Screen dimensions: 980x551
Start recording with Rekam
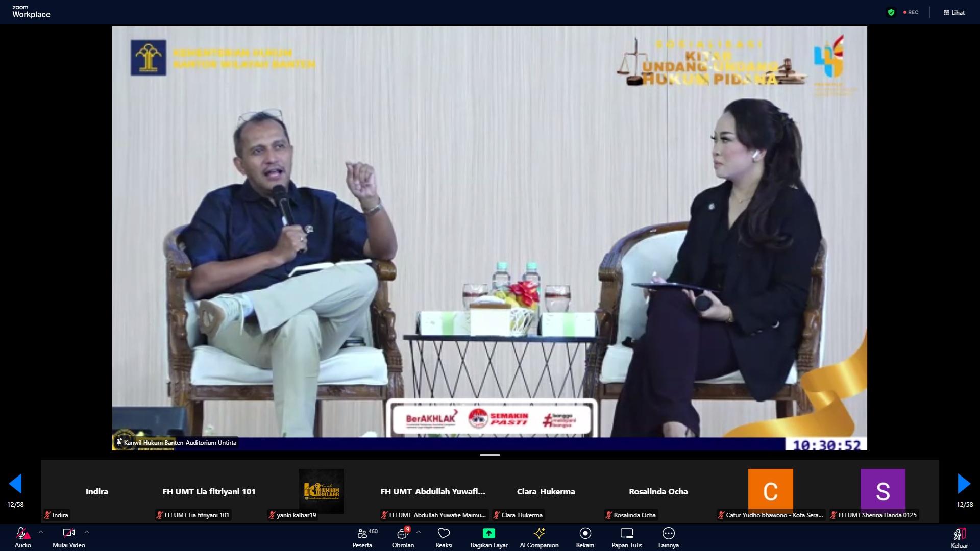coord(585,537)
